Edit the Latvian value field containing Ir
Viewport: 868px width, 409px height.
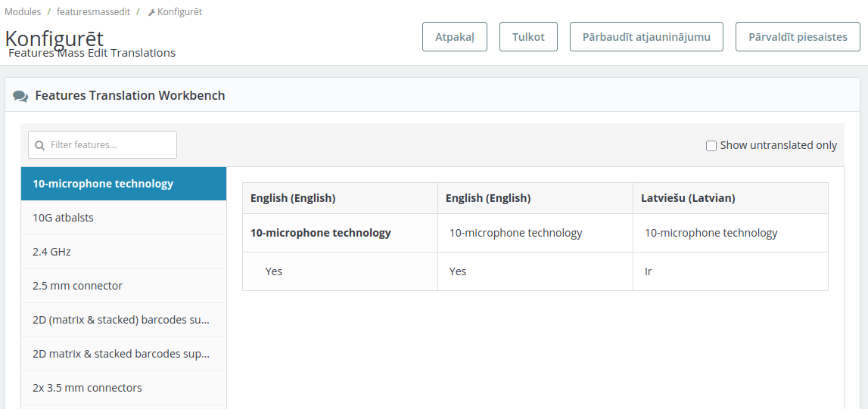[x=730, y=271]
